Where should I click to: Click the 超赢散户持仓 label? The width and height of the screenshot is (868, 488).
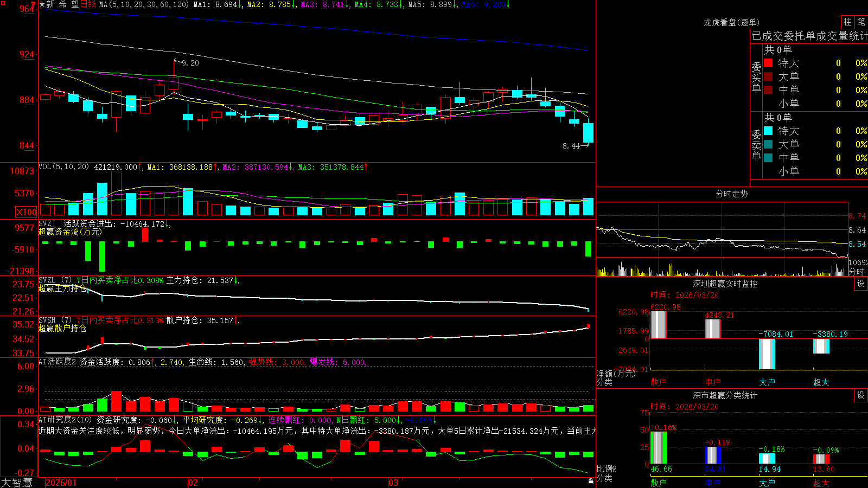tap(62, 329)
